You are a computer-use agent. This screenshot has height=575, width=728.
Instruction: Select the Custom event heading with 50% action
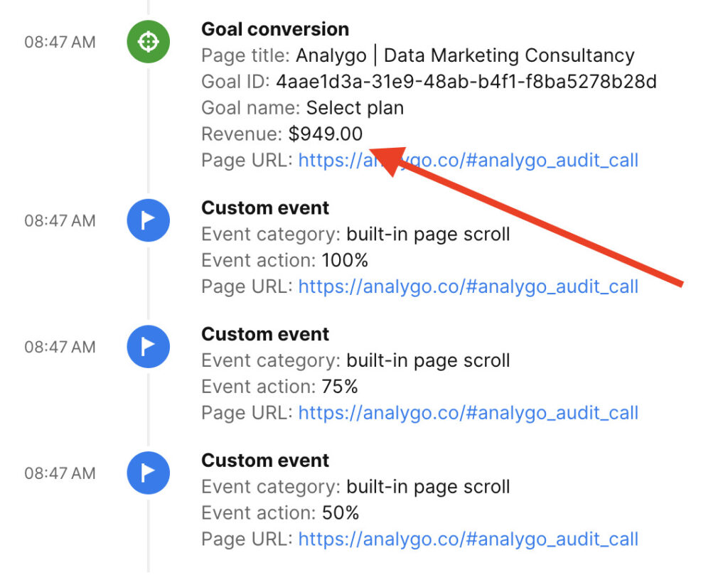pos(265,460)
